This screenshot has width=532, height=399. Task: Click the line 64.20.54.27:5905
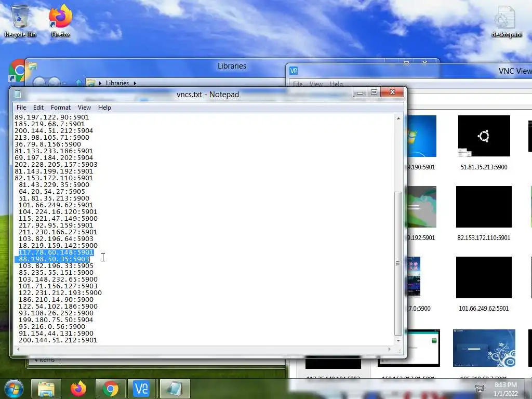[52, 192]
